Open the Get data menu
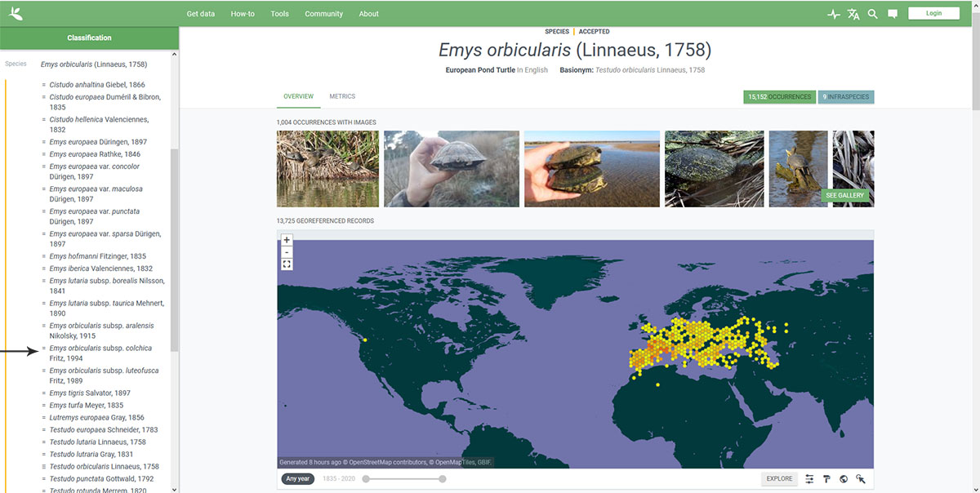Viewport: 980px width, 493px height. [x=201, y=14]
